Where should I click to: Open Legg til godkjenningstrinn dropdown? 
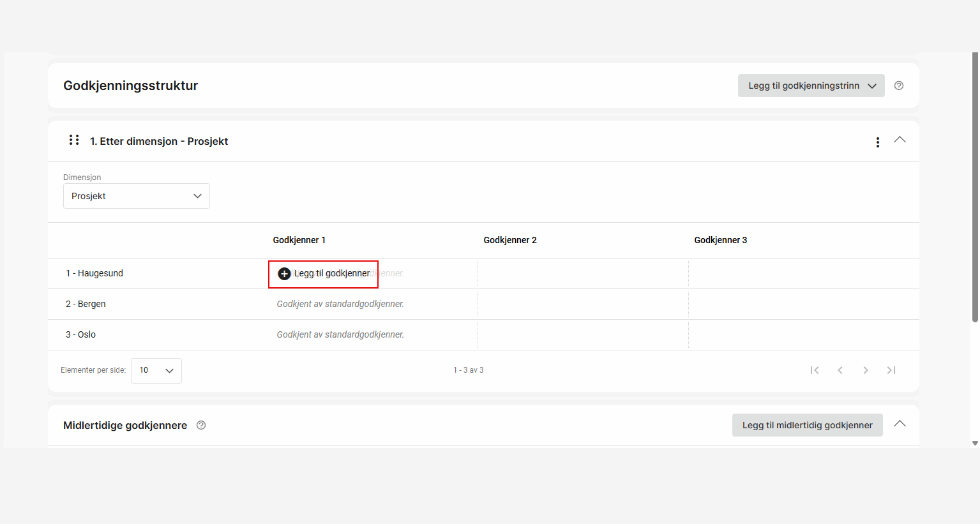click(811, 86)
